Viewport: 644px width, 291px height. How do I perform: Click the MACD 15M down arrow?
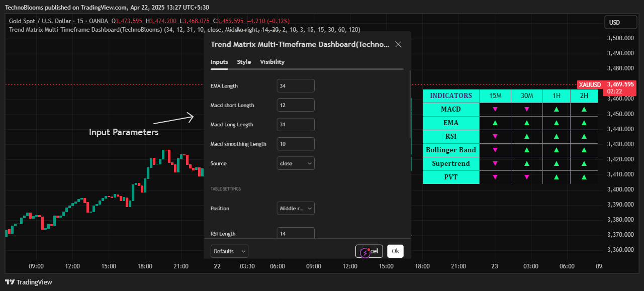coord(495,109)
